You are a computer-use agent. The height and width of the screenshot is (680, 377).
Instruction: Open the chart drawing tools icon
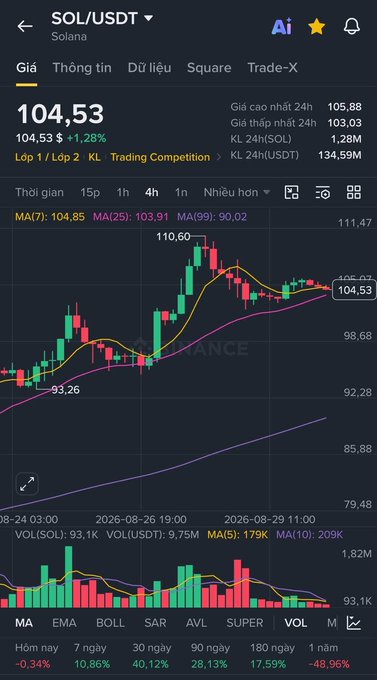pos(292,192)
